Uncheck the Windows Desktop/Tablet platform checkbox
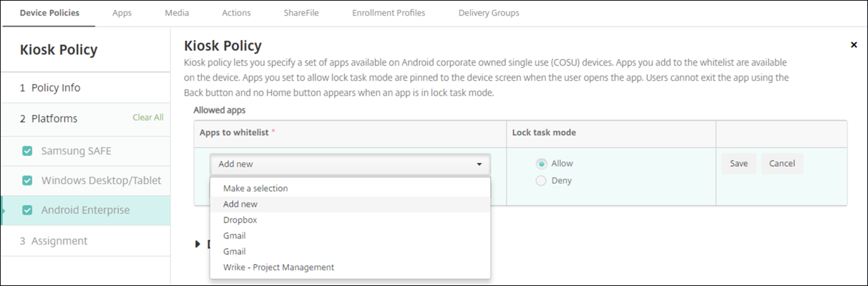868x286 pixels. 27,180
